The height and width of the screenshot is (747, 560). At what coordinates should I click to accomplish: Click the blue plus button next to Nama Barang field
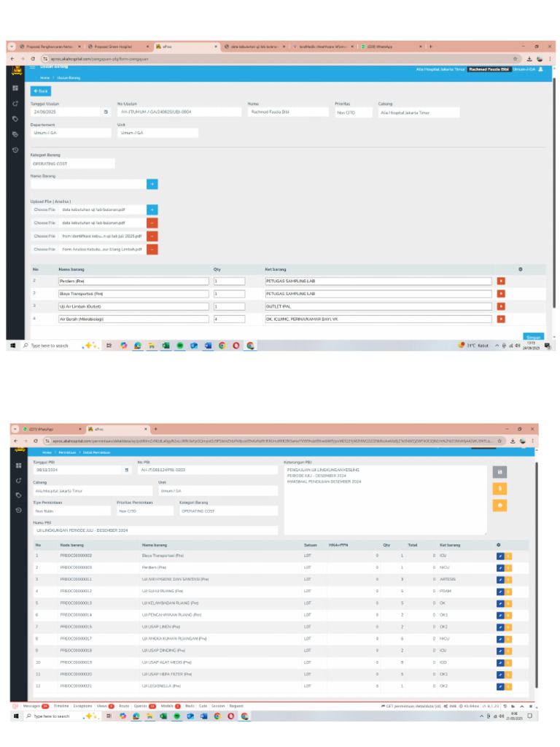click(x=152, y=184)
